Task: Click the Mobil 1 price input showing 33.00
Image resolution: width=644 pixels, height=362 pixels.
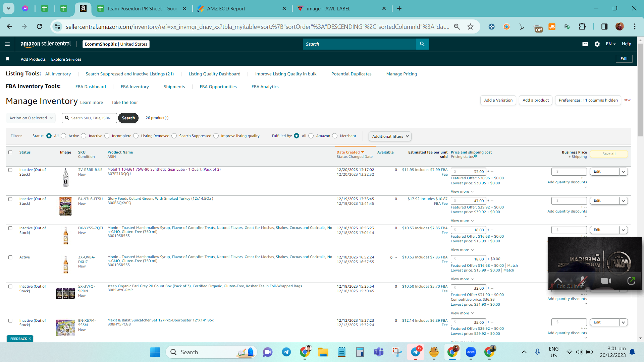Action: tap(469, 172)
